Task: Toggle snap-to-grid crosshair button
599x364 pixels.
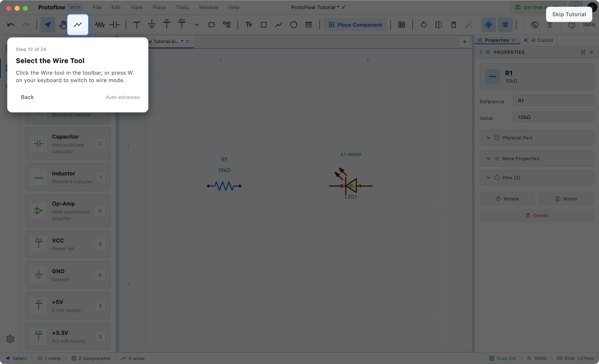Action: [x=489, y=25]
